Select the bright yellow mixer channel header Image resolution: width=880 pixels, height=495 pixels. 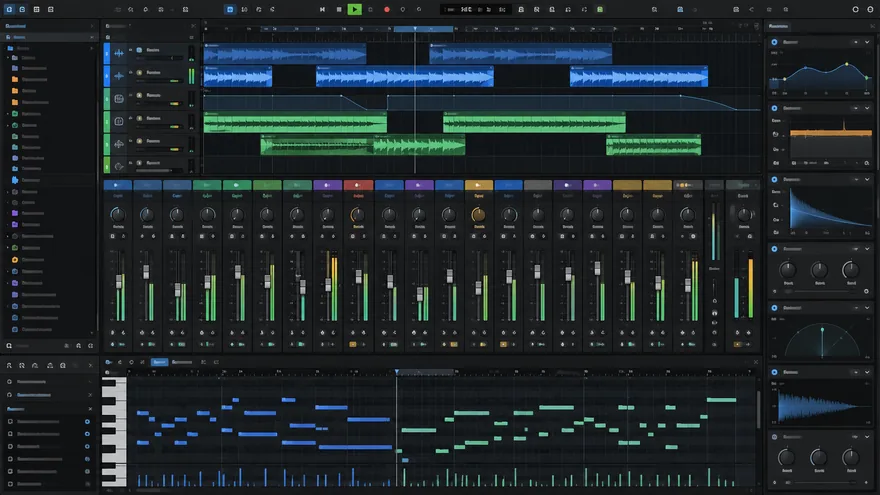[x=479, y=185]
